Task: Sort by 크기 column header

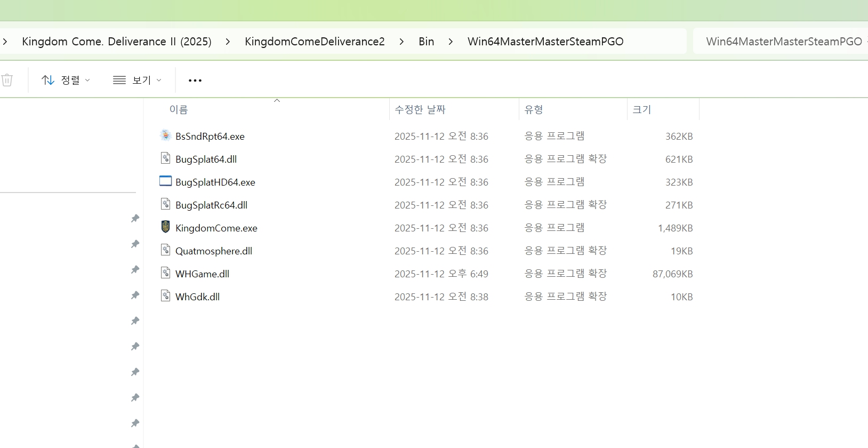Action: 642,109
